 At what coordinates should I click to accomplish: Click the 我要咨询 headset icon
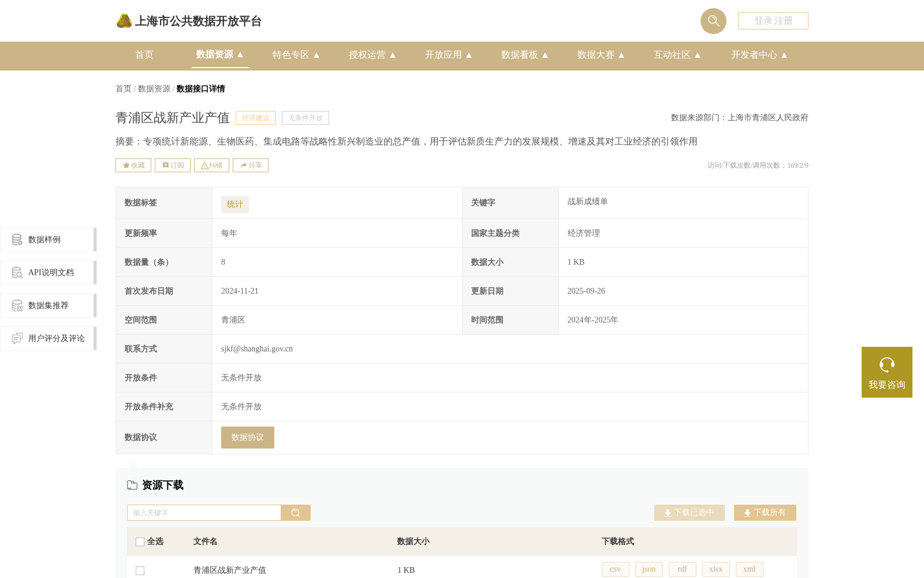click(887, 365)
